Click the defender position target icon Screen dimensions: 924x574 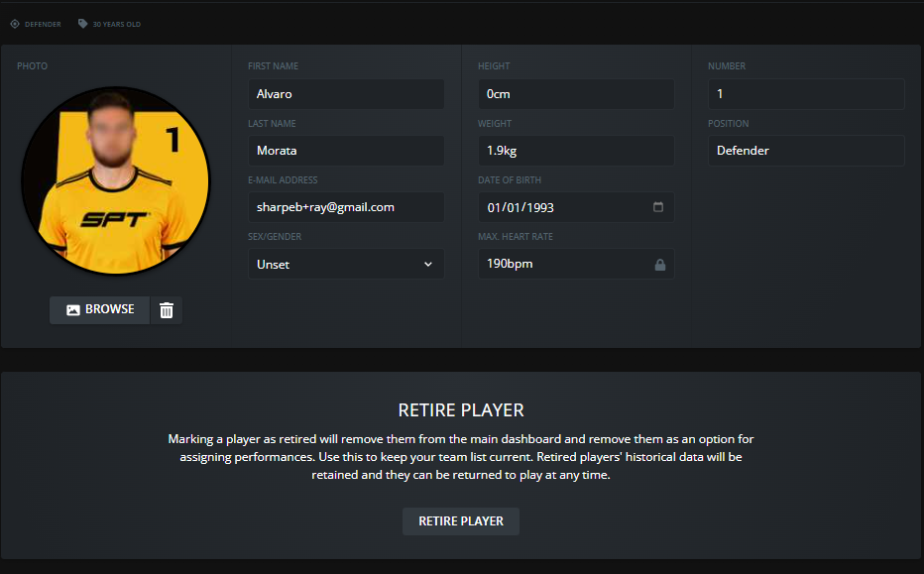pyautogui.click(x=15, y=24)
